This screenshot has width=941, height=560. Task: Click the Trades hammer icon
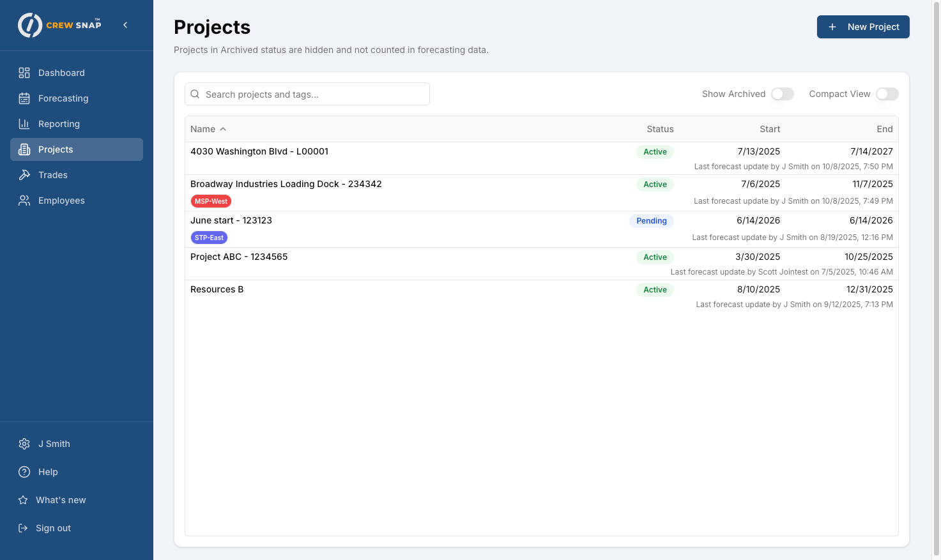tap(24, 175)
